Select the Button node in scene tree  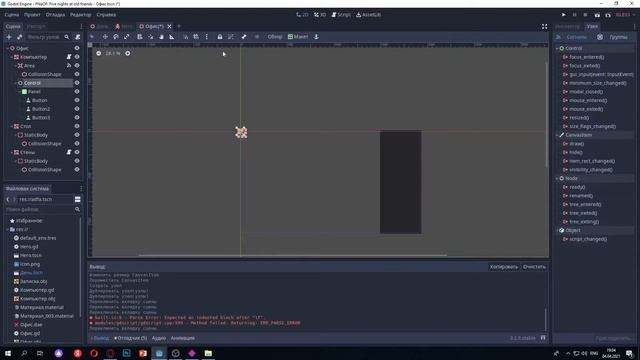(40, 100)
